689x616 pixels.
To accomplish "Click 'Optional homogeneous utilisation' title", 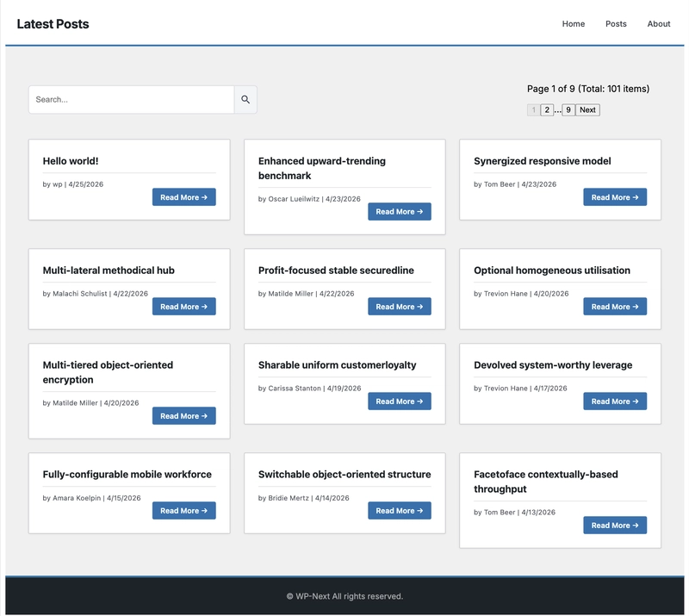I will point(552,271).
